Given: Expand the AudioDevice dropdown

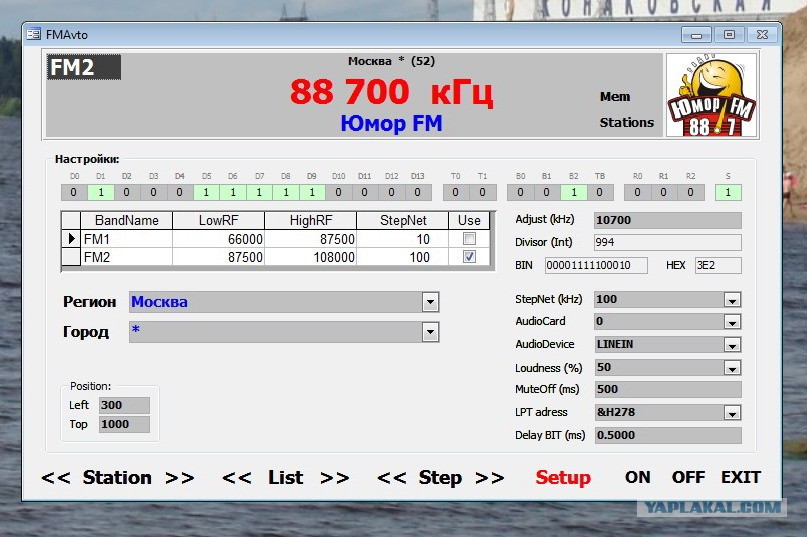Looking at the screenshot, I should 732,345.
